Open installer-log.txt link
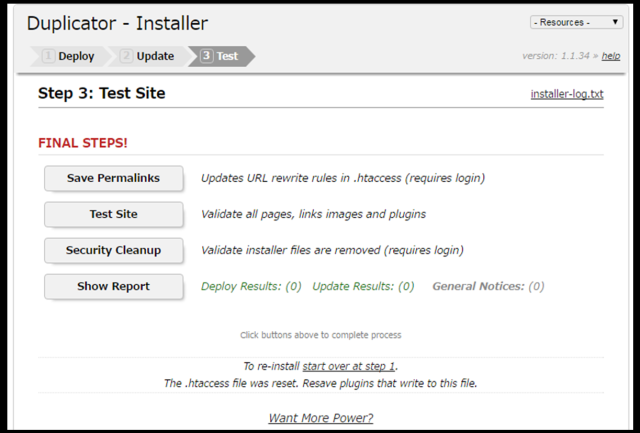The width and height of the screenshot is (640, 433). tap(567, 94)
